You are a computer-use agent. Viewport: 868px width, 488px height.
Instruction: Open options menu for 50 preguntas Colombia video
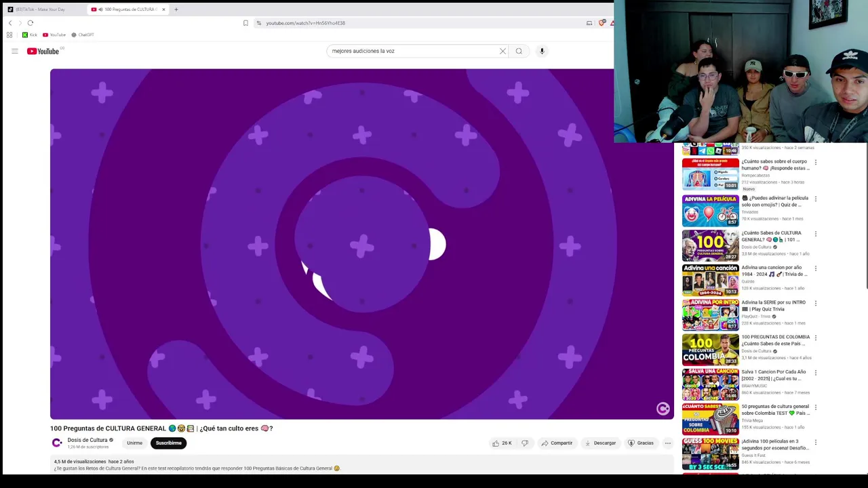(816, 408)
